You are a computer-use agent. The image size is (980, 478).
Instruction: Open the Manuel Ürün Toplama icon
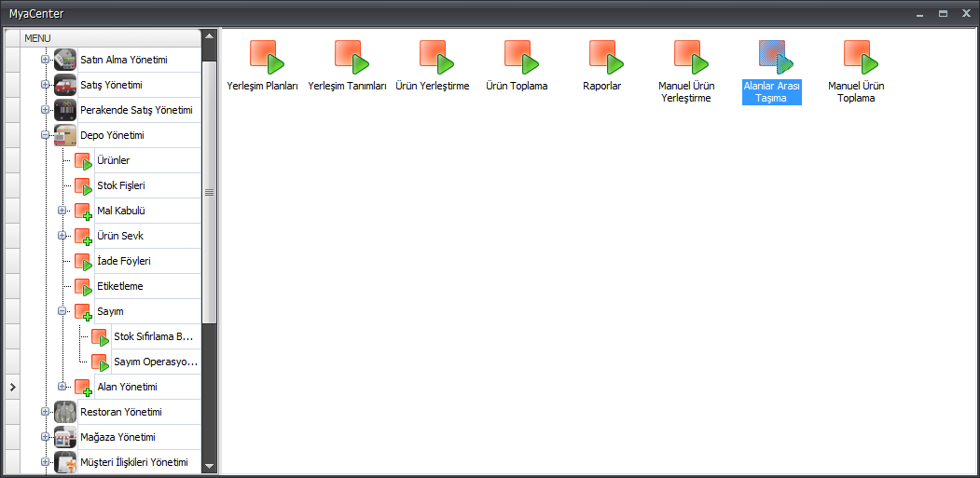pos(862,56)
